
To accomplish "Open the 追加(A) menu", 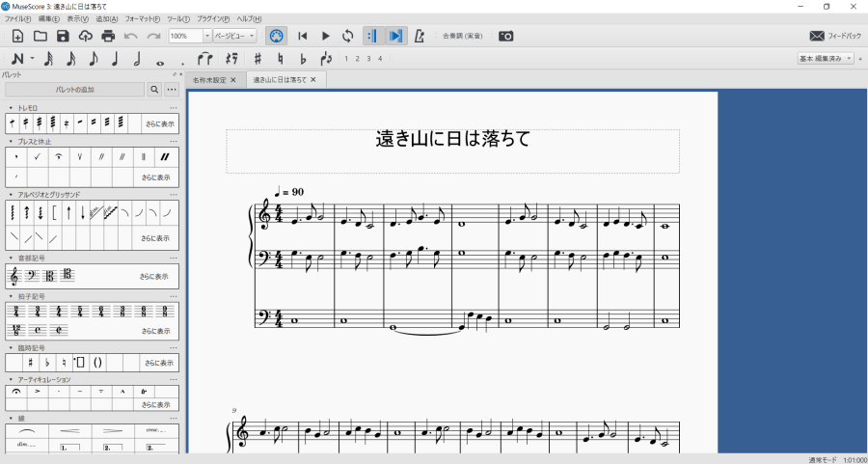I will (107, 19).
